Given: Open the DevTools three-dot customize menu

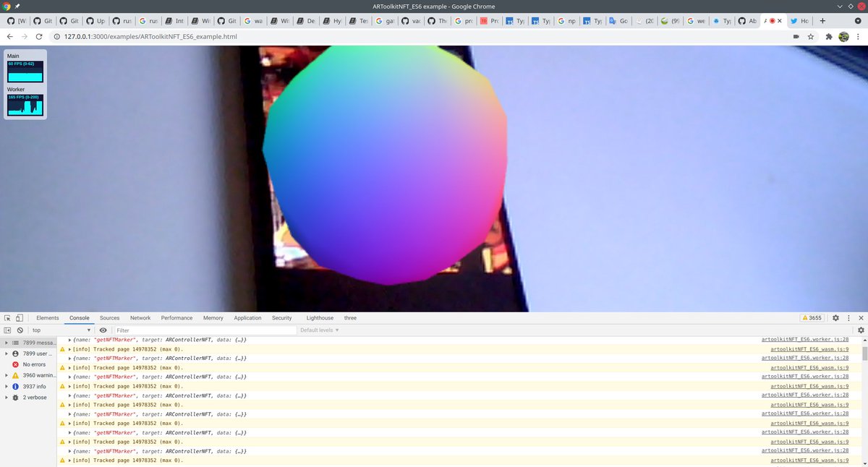Looking at the screenshot, I should pyautogui.click(x=849, y=317).
